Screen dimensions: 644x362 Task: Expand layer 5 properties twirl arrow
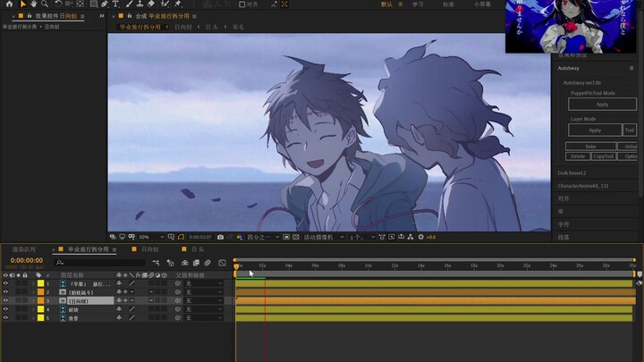coord(33,317)
